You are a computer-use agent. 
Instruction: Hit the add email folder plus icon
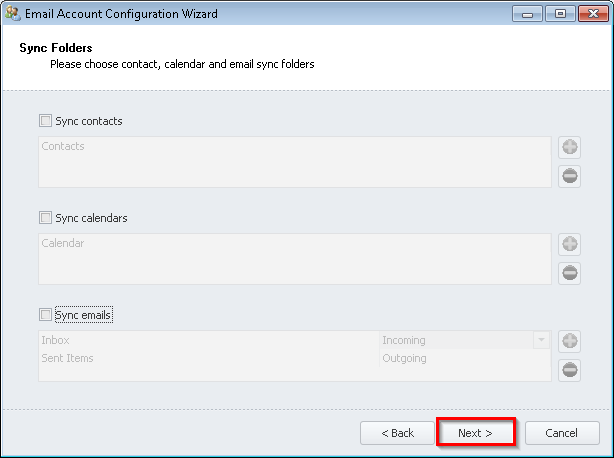click(x=570, y=341)
